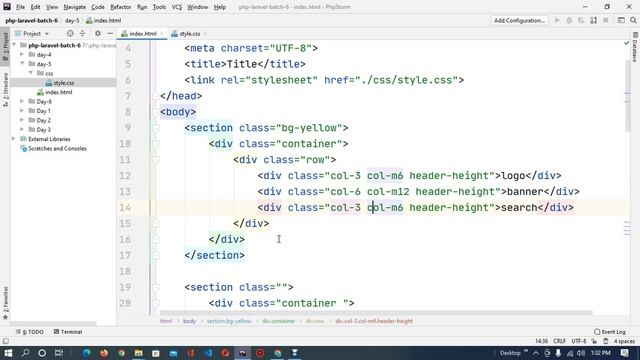Image resolution: width=640 pixels, height=360 pixels.
Task: Click the Project panel horizontal scrollbar
Action: 54,323
